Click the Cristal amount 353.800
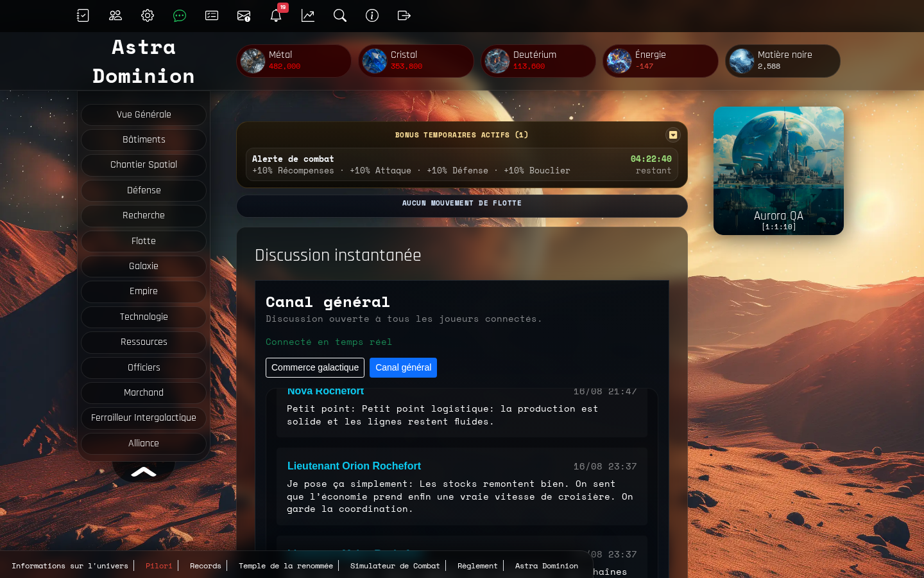Viewport: 924px width, 578px height. click(406, 67)
